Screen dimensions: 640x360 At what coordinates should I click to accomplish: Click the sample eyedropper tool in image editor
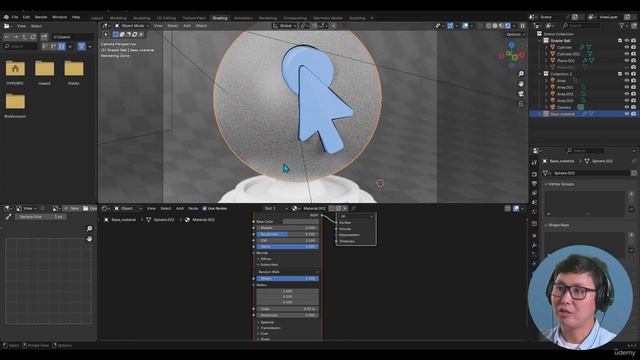point(8,217)
